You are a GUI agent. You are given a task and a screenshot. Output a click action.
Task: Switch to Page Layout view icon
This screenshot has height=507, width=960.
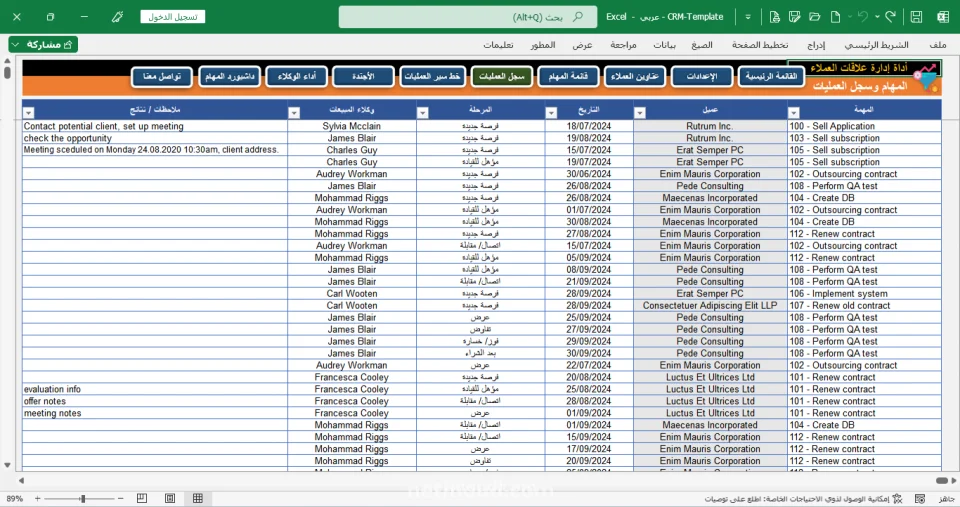[x=170, y=498]
